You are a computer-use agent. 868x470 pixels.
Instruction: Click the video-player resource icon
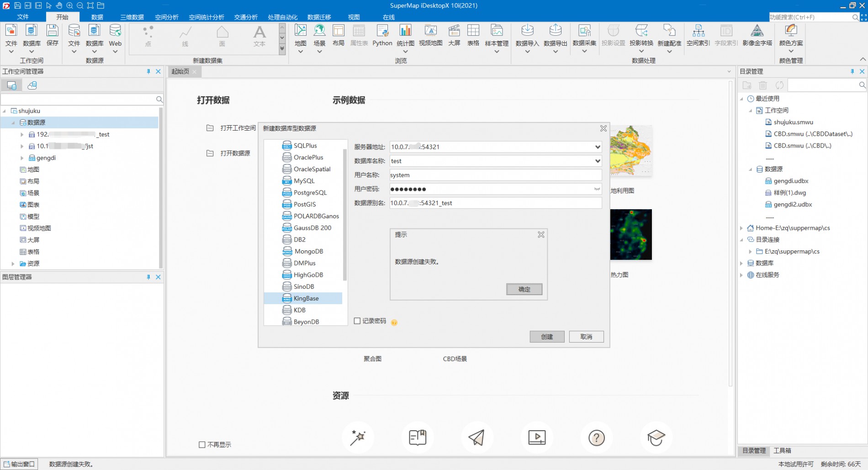(x=537, y=438)
